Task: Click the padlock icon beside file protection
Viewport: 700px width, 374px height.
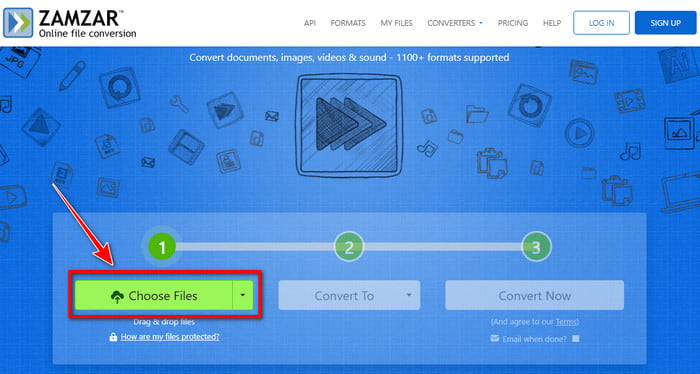Action: (x=113, y=337)
